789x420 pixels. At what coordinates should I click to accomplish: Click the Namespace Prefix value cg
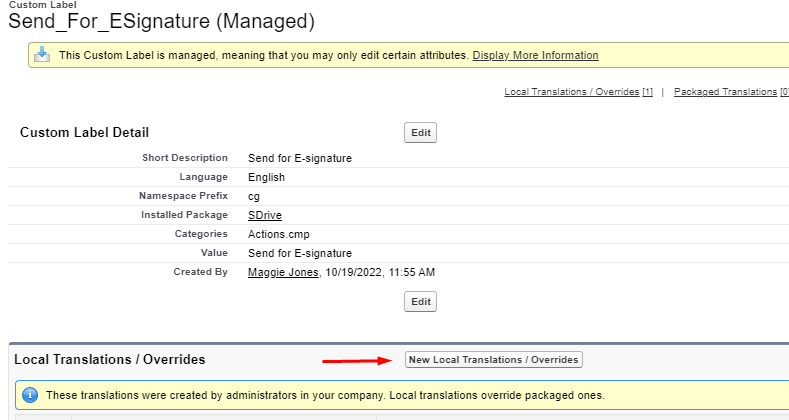click(254, 196)
